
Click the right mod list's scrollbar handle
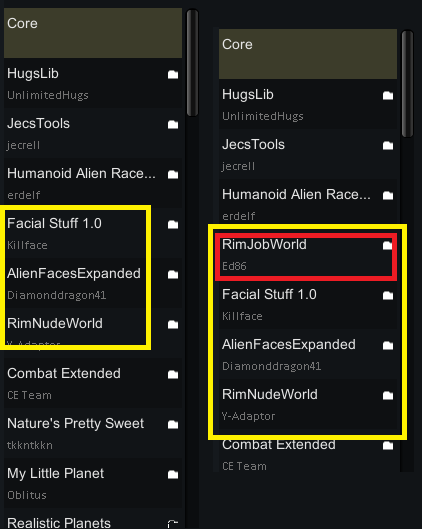click(x=407, y=84)
